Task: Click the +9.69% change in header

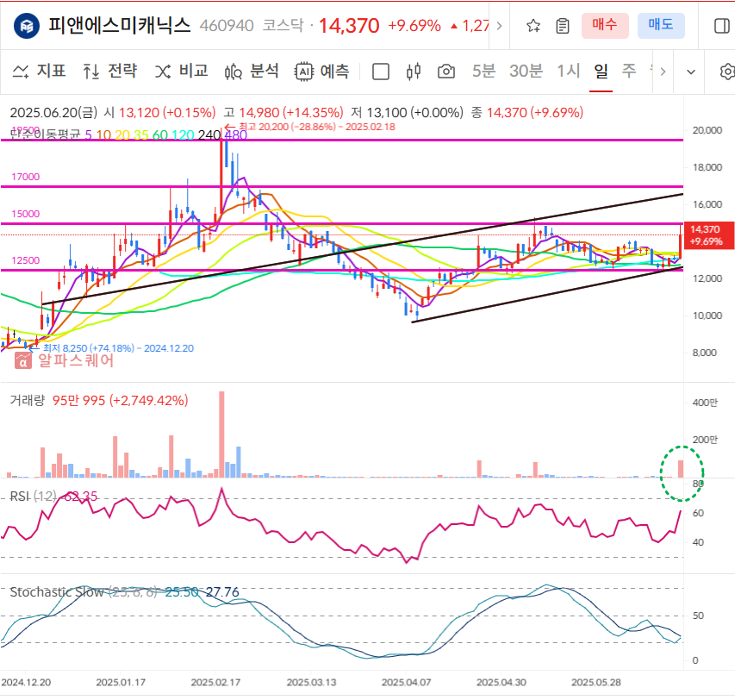Action: click(x=414, y=26)
